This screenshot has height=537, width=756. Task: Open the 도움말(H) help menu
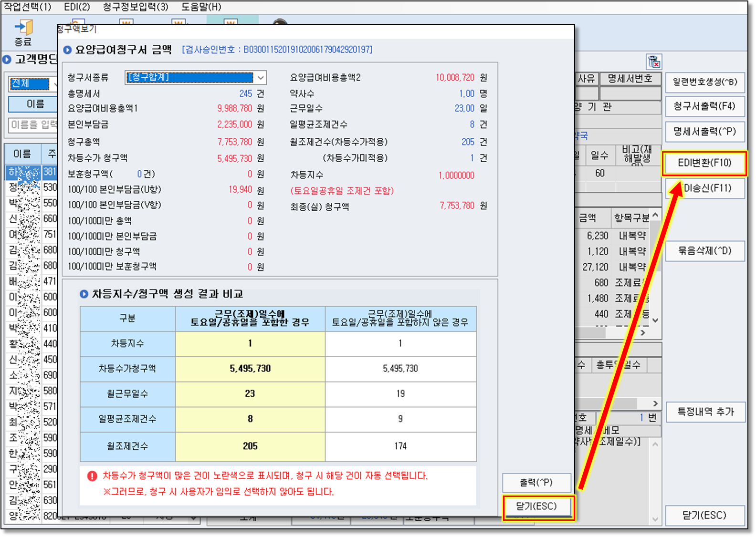201,7
